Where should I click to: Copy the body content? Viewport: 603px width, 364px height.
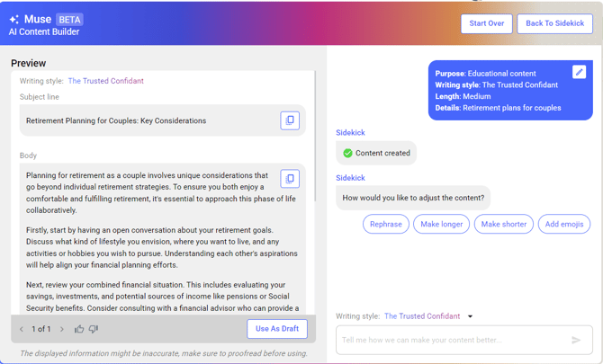(290, 178)
